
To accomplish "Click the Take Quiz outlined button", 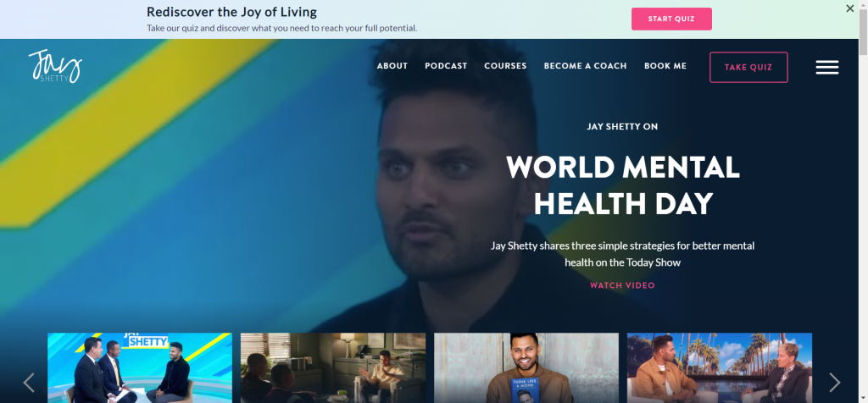I will (748, 67).
